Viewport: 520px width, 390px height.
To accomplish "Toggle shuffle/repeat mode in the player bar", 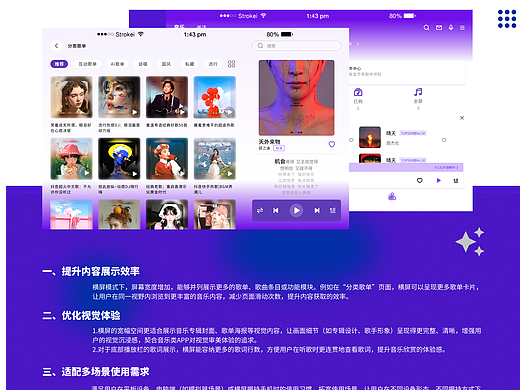I will tap(260, 210).
